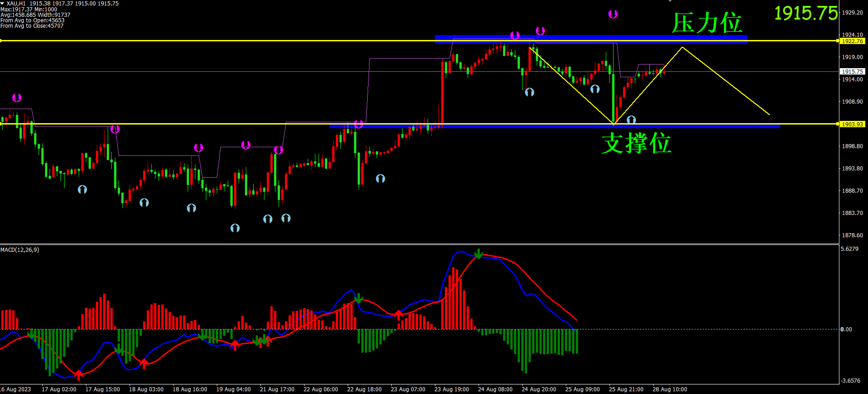This screenshot has width=868, height=394.
Task: Click the lowest blue up arrow near 1878.60
Action: coord(235,228)
